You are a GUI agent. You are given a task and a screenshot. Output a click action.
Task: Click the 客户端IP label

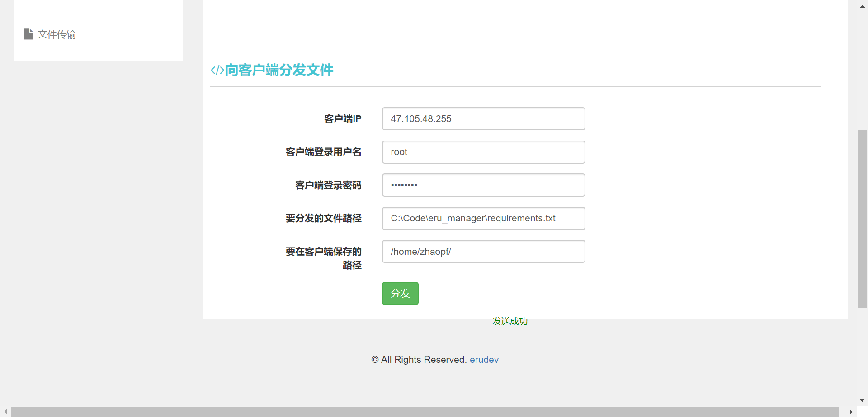[x=343, y=119]
